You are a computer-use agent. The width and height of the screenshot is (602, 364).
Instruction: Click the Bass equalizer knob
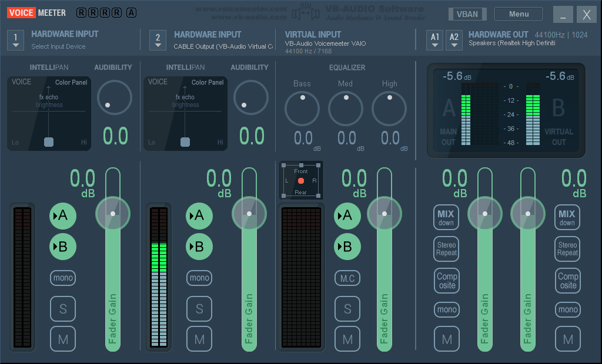[302, 109]
